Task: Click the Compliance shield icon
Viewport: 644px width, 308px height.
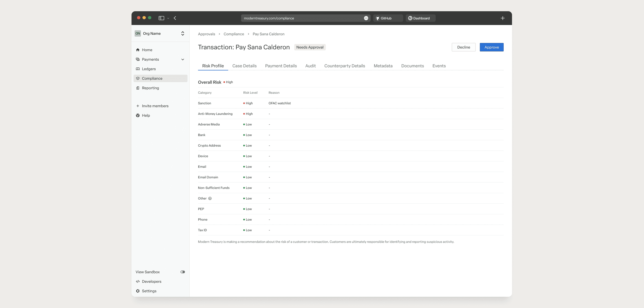Action: (138, 78)
